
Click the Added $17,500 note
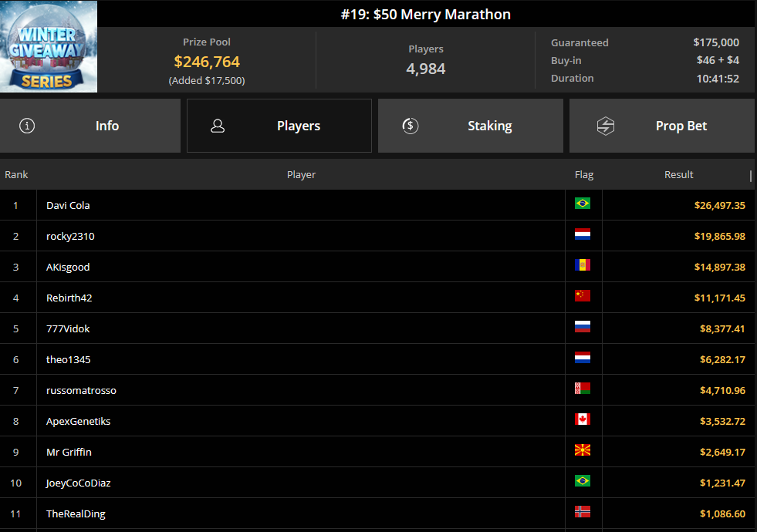click(x=207, y=80)
